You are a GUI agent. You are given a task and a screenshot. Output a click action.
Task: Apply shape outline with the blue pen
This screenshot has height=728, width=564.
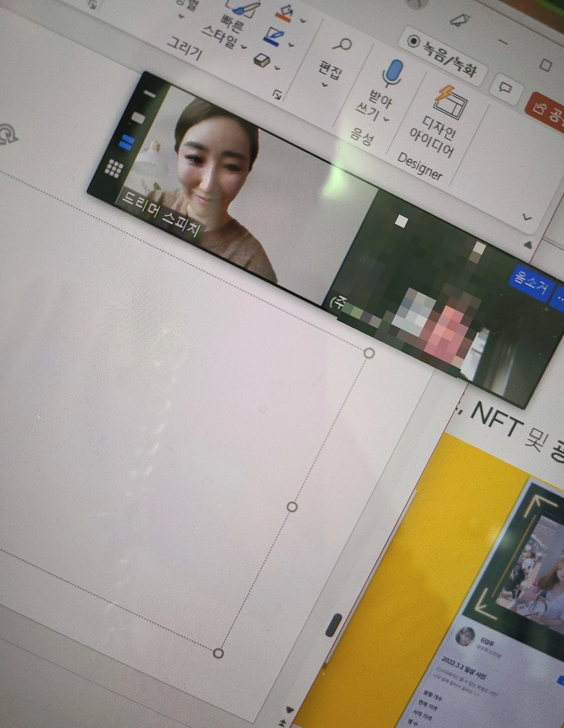[273, 36]
